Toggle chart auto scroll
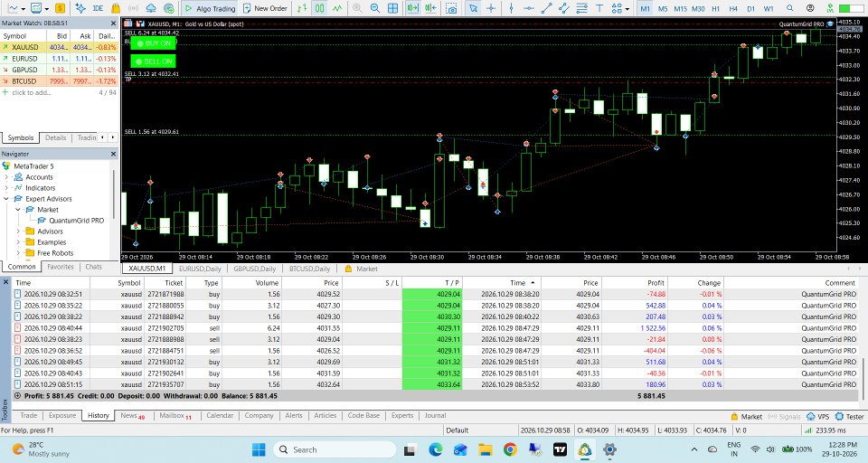 [x=413, y=8]
